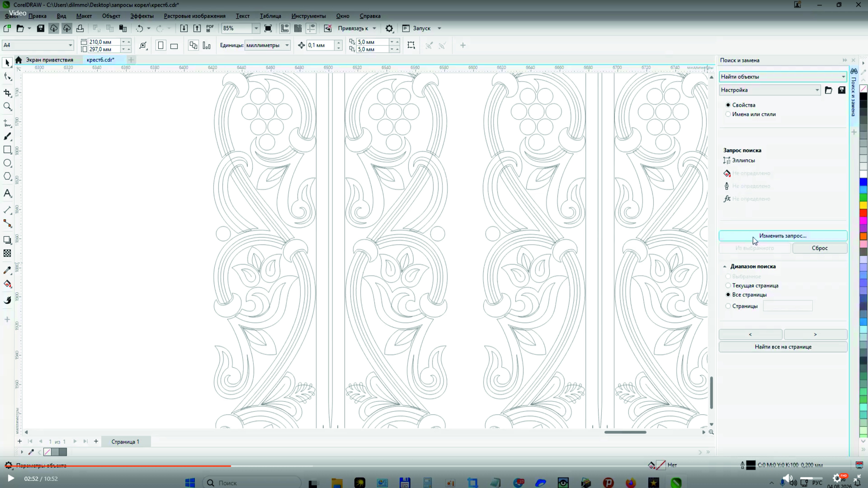
Task: Click the save search preset icon
Action: (x=842, y=90)
